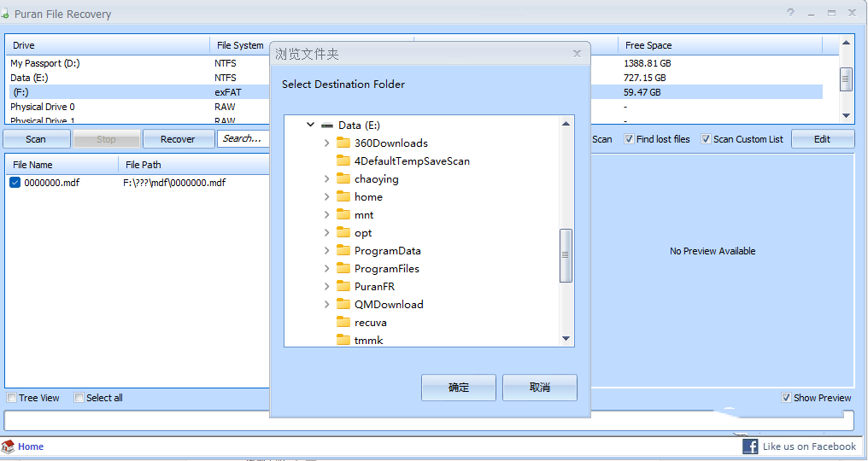Viewport: 868px width, 461px height.
Task: Click folder tree scrollbar thumb
Action: coord(566,255)
